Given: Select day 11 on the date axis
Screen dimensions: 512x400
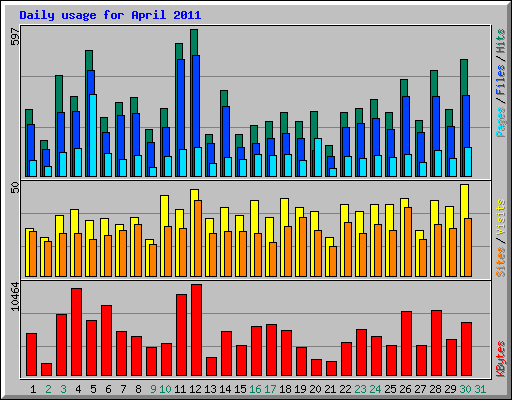Looking at the screenshot, I should pyautogui.click(x=180, y=389).
